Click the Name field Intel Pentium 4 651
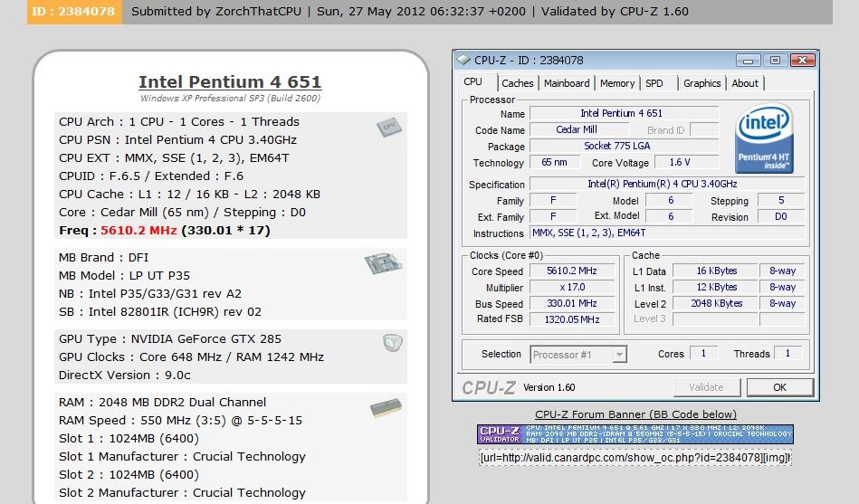859x504 pixels. pyautogui.click(x=624, y=113)
